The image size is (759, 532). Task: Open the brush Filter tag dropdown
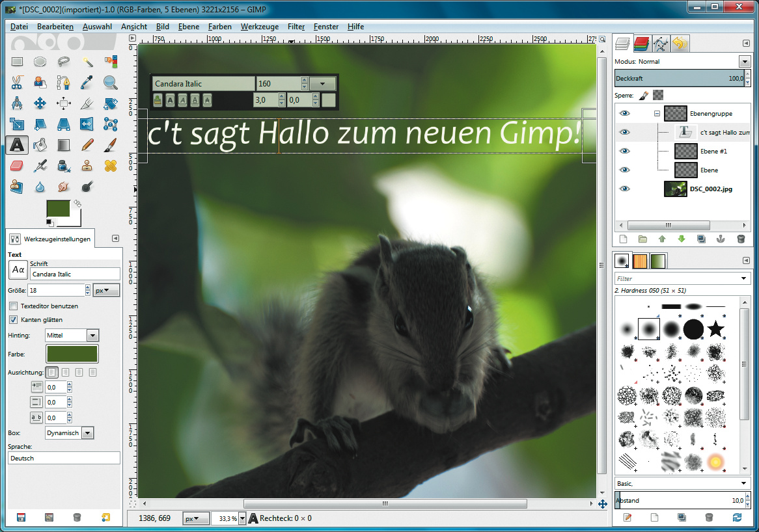pyautogui.click(x=743, y=278)
